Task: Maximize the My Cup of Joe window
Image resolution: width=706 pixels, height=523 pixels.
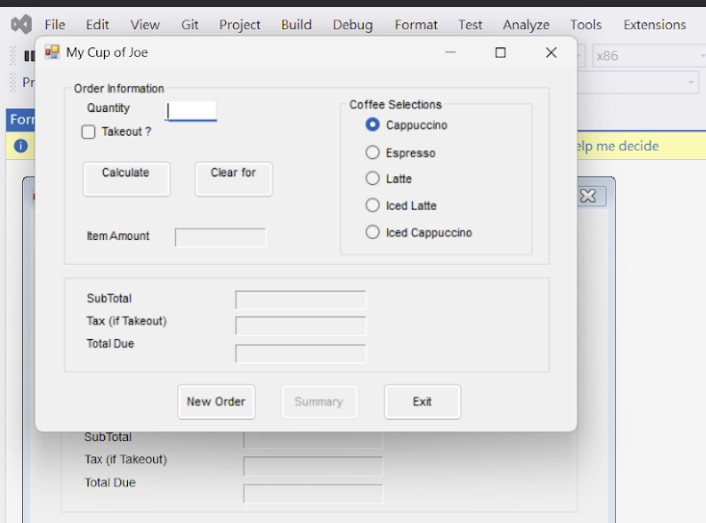Action: point(500,53)
